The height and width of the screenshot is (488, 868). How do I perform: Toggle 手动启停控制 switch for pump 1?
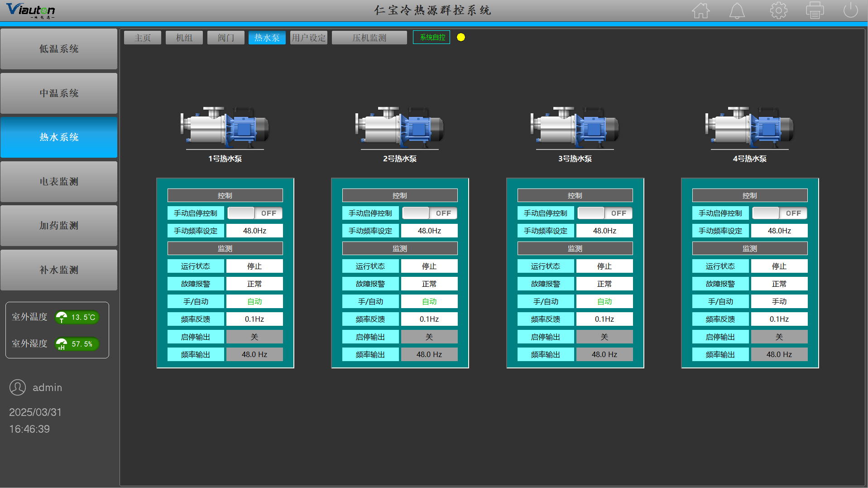(x=255, y=213)
